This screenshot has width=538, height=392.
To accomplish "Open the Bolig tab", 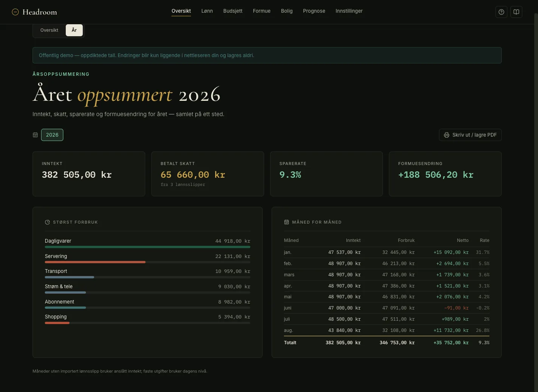I will pos(287,11).
